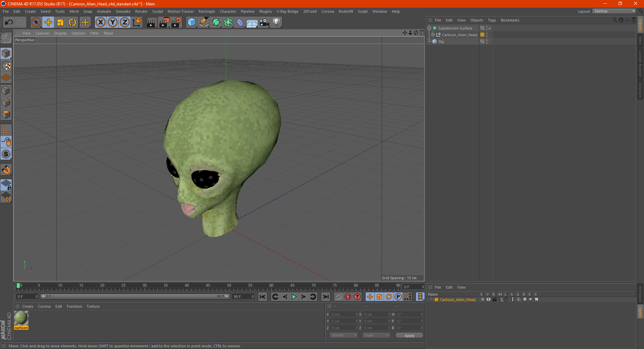
Task: Open the Layout dropdown showing Startup
Action: (614, 11)
